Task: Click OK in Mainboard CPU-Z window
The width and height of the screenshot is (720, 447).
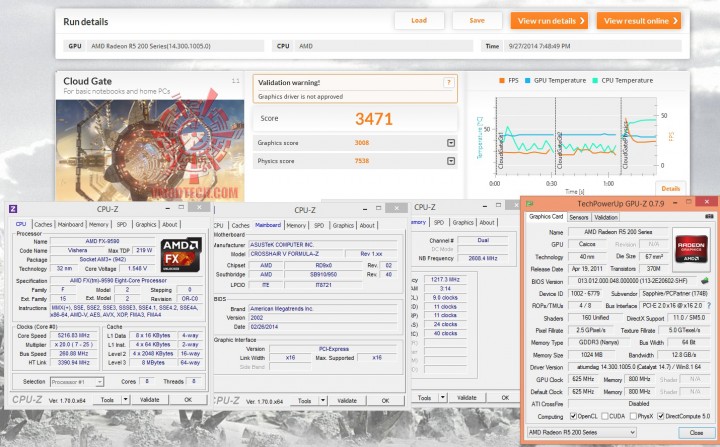Action: pyautogui.click(x=385, y=401)
